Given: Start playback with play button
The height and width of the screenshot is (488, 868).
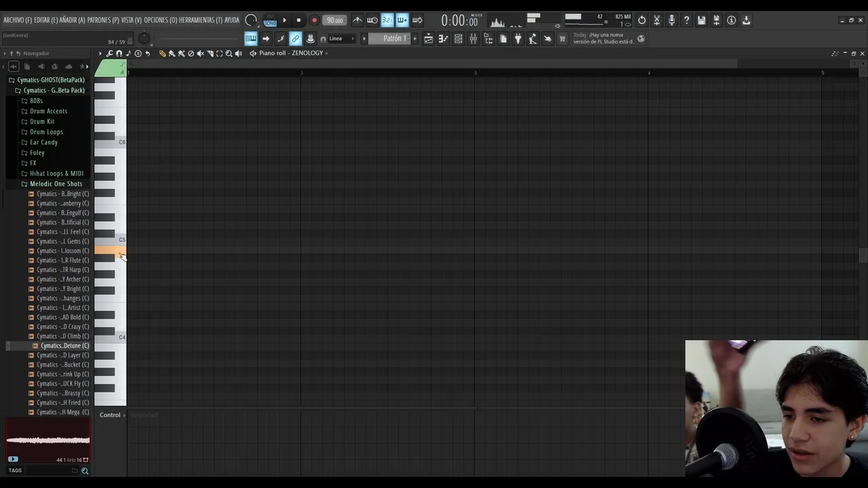Looking at the screenshot, I should (x=284, y=20).
